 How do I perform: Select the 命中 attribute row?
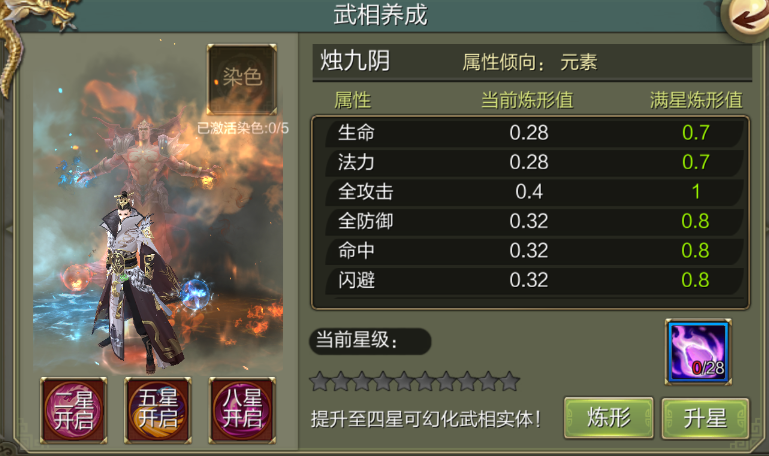[535, 251]
